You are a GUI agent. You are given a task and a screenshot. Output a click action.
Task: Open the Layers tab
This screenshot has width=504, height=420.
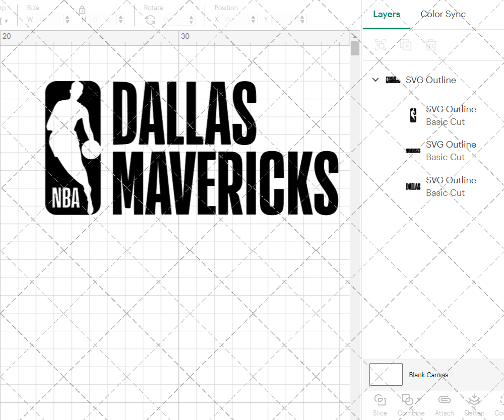[x=386, y=14]
